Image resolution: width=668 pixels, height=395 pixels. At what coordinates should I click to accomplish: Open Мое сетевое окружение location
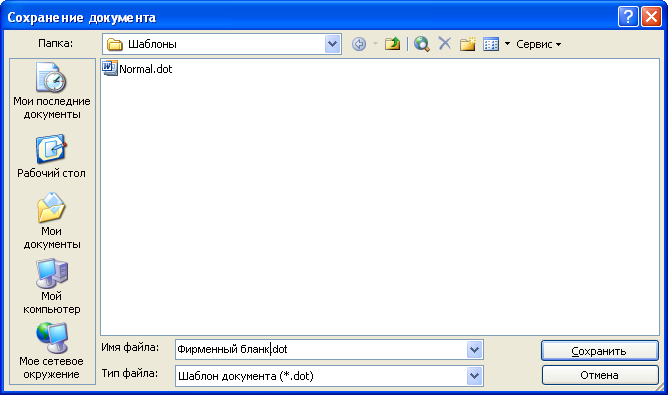(52, 351)
